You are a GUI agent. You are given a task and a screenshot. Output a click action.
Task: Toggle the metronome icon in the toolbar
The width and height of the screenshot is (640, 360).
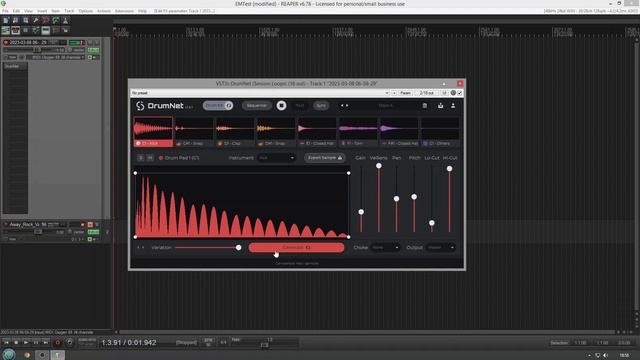pos(66,20)
